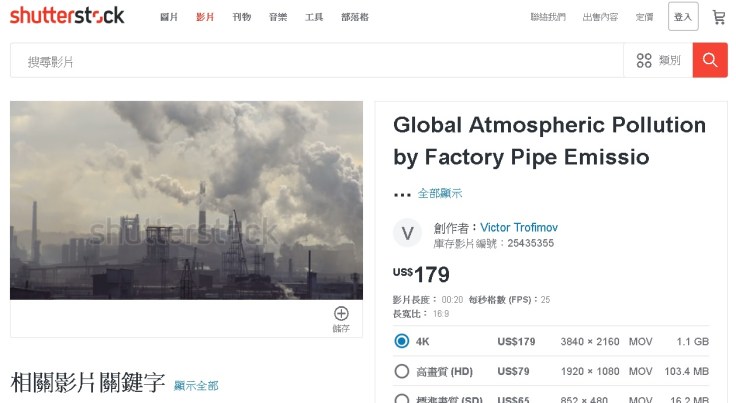Go to the 音樂 music menu
736x403 pixels.
pos(277,17)
